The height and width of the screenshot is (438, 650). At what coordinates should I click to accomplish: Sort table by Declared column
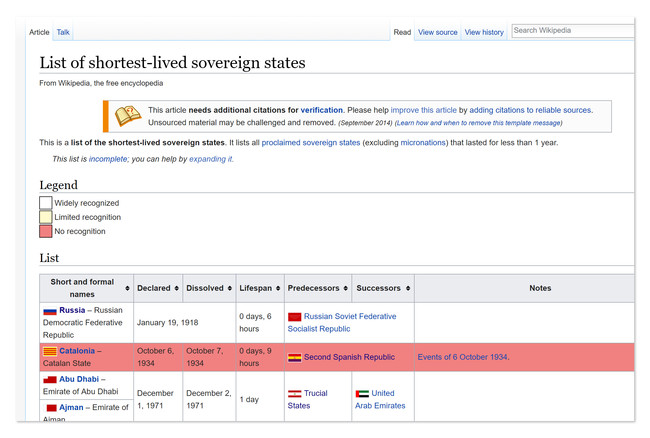177,288
